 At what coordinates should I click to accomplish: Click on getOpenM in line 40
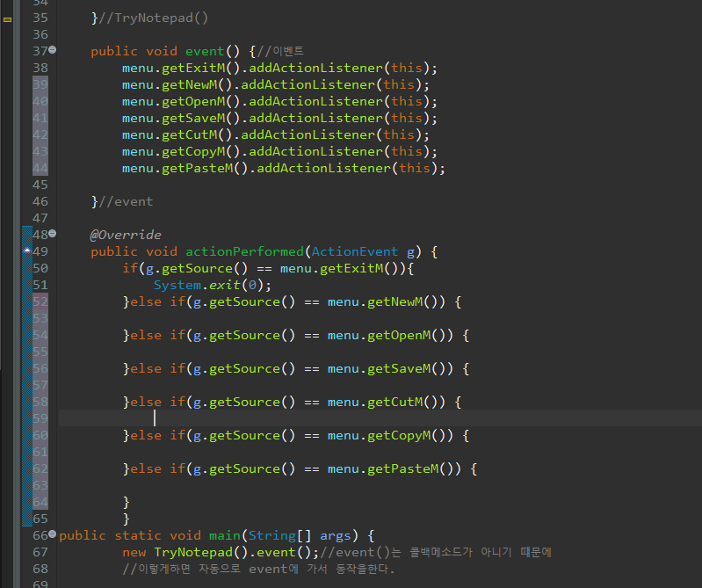coord(193,102)
